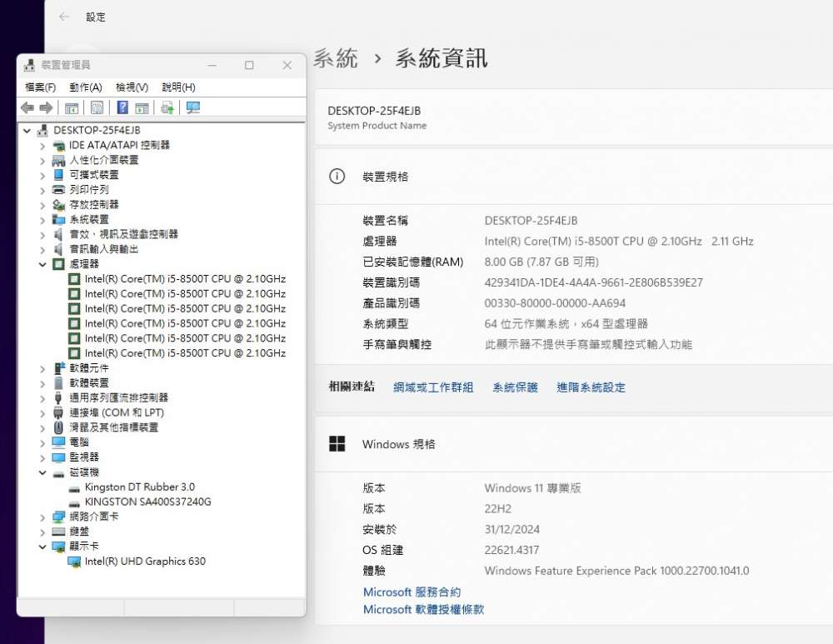Click the 8.00 GB RAM value
The width and height of the screenshot is (833, 644).
[541, 262]
